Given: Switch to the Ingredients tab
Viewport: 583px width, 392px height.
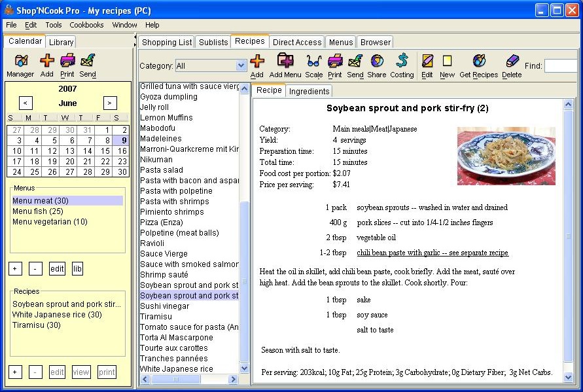Looking at the screenshot, I should click(309, 92).
